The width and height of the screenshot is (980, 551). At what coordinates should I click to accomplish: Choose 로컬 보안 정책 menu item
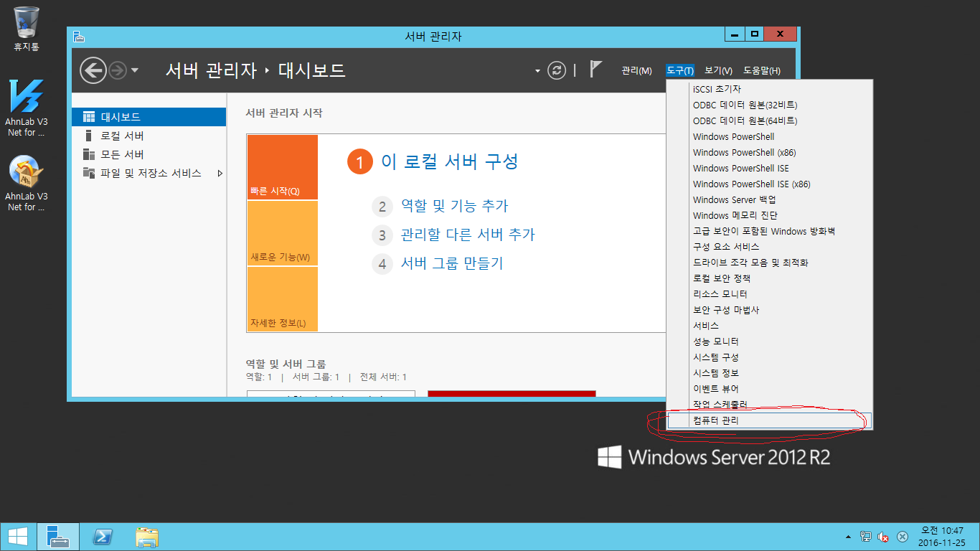click(x=770, y=279)
